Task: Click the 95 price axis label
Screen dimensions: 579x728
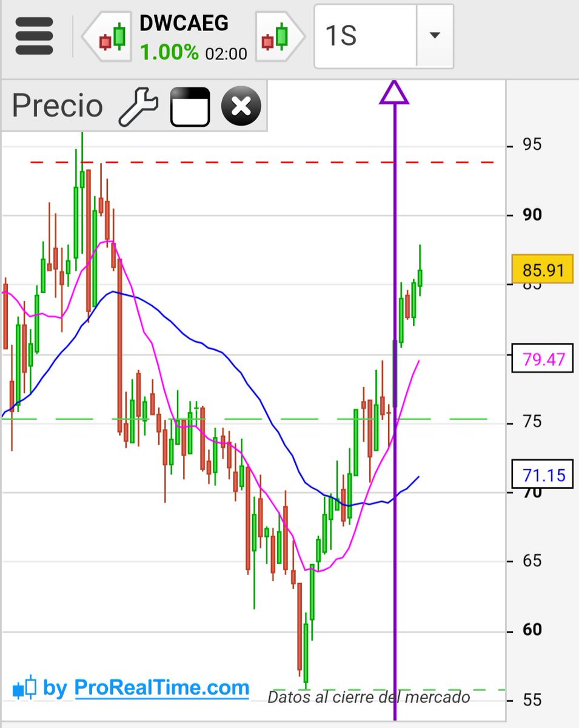Action: tap(532, 145)
